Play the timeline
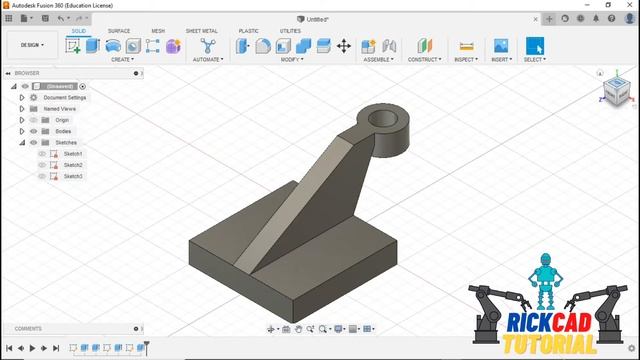This screenshot has width=640, height=360. point(32,348)
